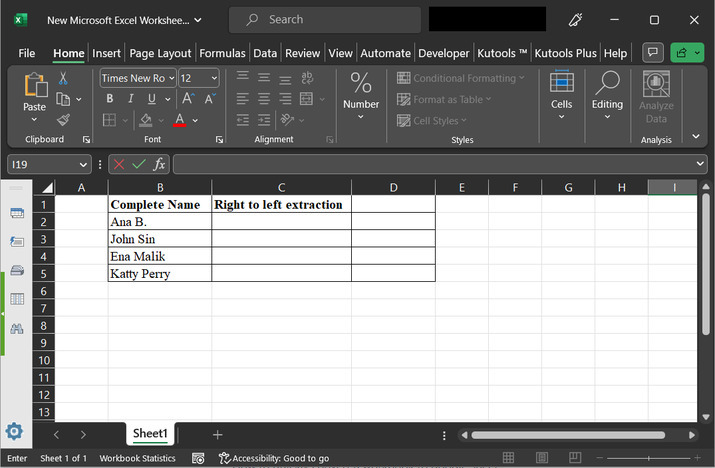715x468 pixels.
Task: Click Accessibility: Good to go status
Action: coord(275,458)
